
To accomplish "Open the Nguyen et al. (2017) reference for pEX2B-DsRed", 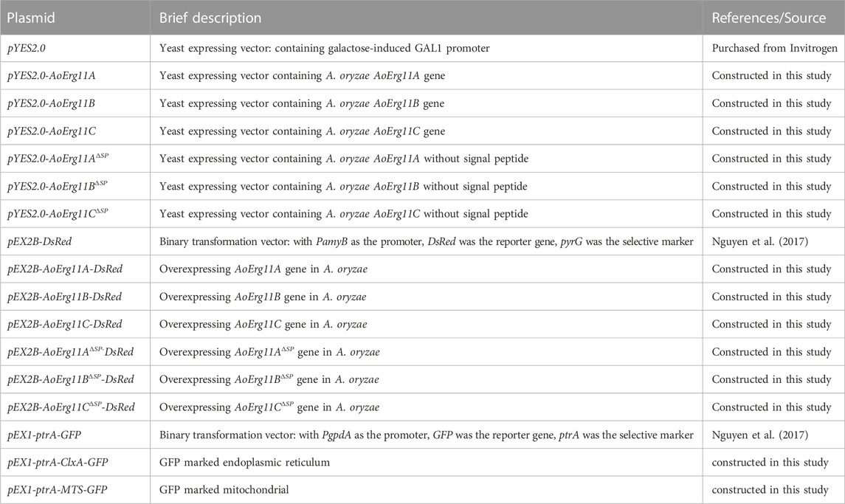I will pyautogui.click(x=760, y=241).
